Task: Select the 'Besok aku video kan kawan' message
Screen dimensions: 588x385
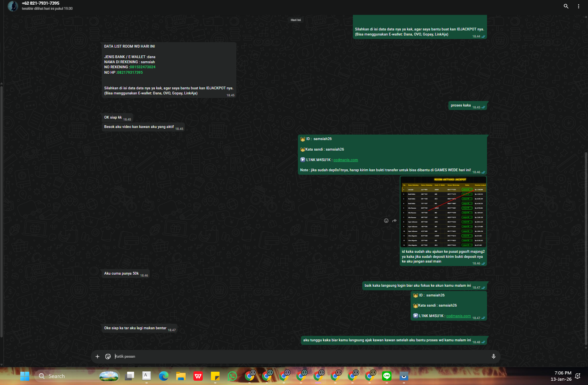Action: click(143, 127)
